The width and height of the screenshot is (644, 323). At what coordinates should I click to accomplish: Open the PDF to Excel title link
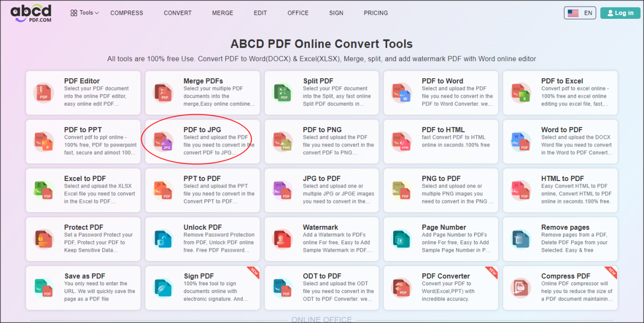562,81
